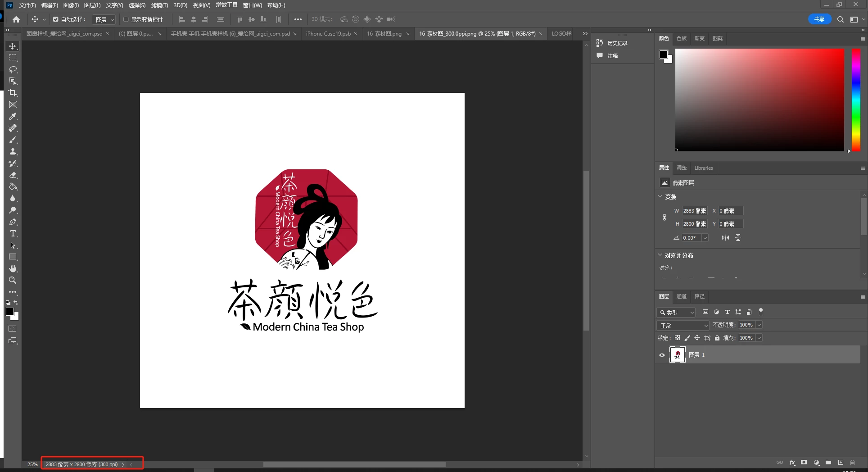The height and width of the screenshot is (472, 868).
Task: Select the Clone Stamp tool
Action: [13, 151]
